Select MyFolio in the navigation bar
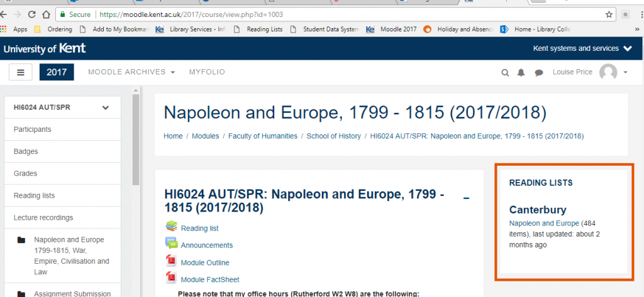The width and height of the screenshot is (644, 297). (x=207, y=72)
